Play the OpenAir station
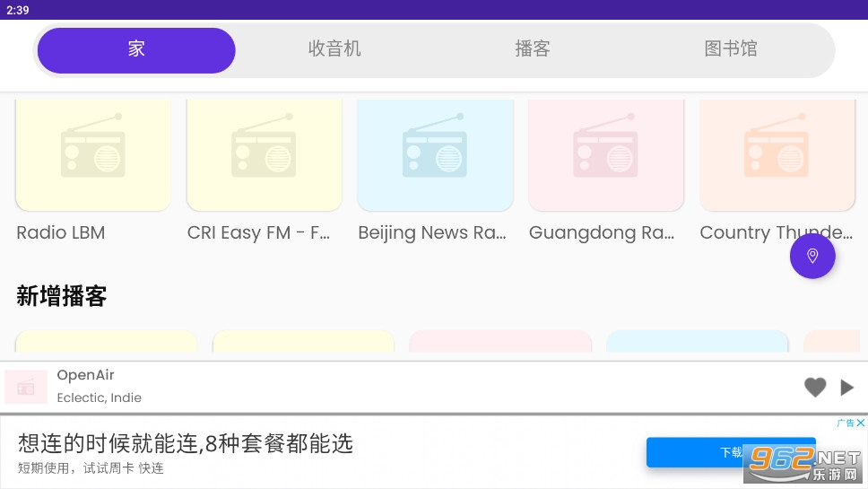Viewport: 868px width, 489px height. tap(846, 387)
